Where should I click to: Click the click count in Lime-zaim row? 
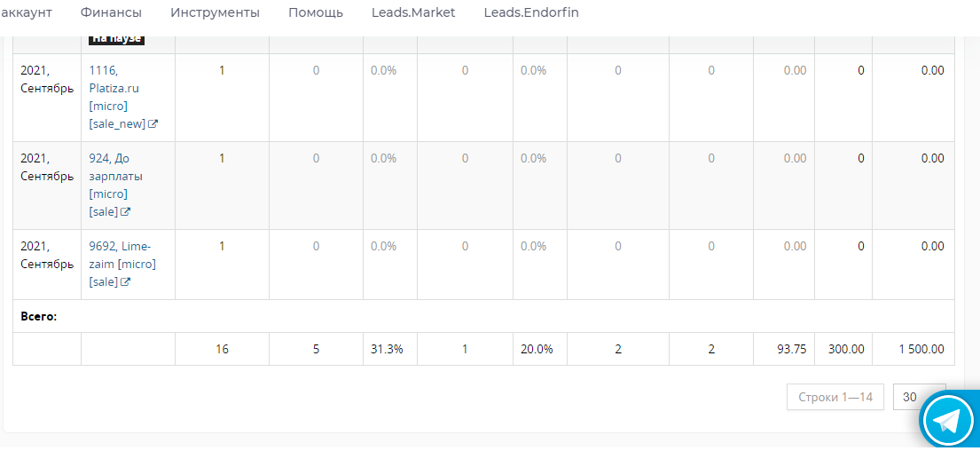[222, 246]
